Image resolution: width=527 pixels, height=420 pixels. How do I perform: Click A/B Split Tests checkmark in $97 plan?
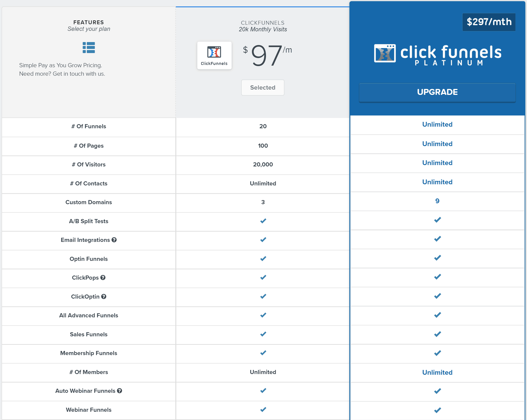coord(263,221)
